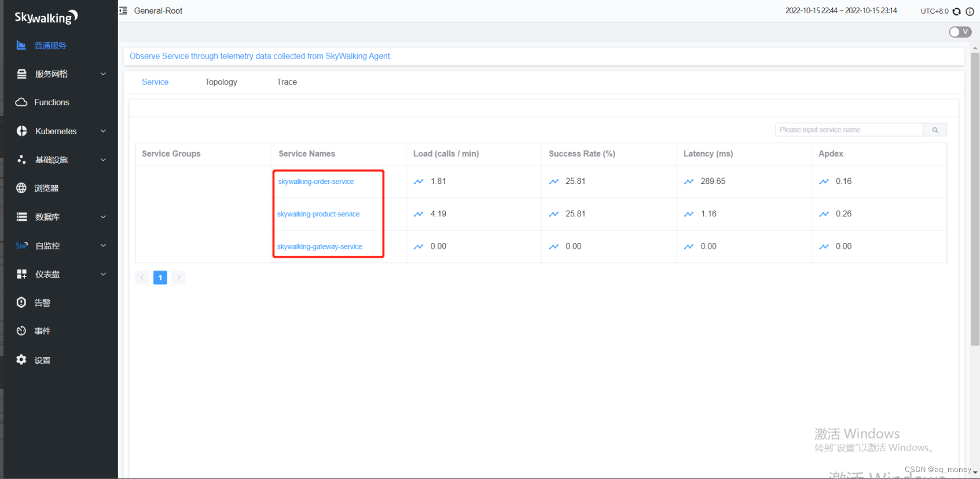This screenshot has height=479, width=980.
Task: Open Latency trend icon for skywalking-product-service
Action: [x=689, y=214]
